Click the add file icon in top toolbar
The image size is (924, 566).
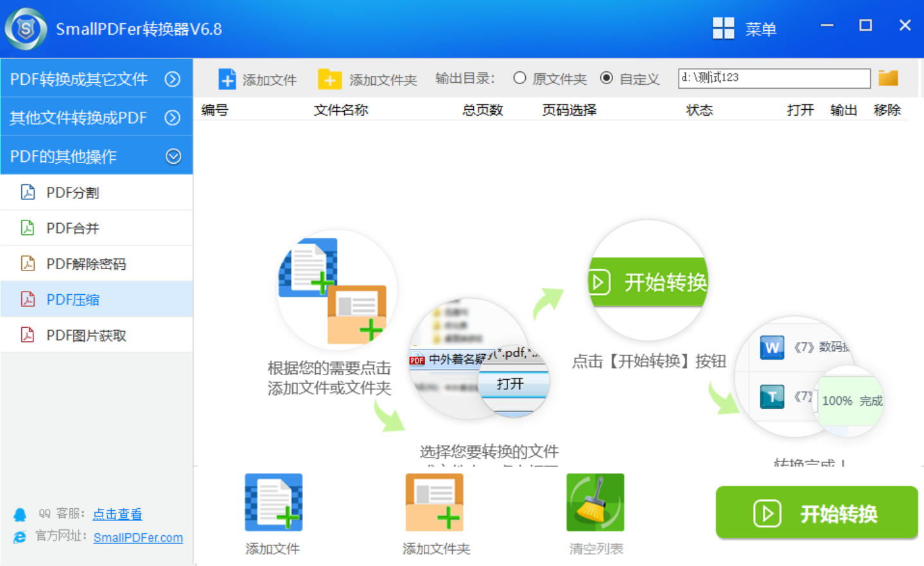point(227,79)
